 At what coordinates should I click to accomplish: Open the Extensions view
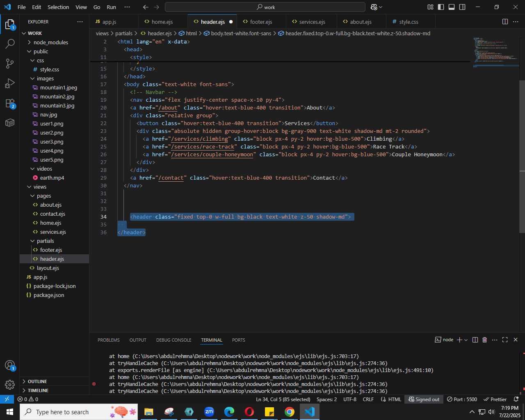coord(10,103)
